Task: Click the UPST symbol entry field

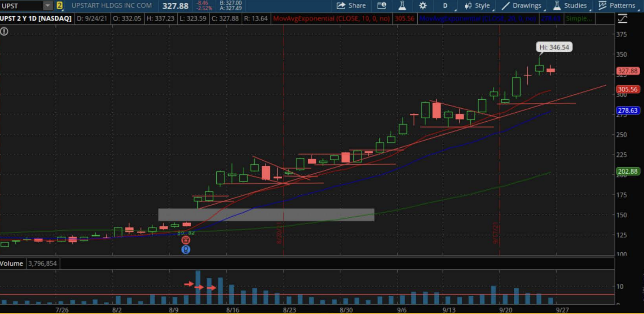Action: pos(21,5)
